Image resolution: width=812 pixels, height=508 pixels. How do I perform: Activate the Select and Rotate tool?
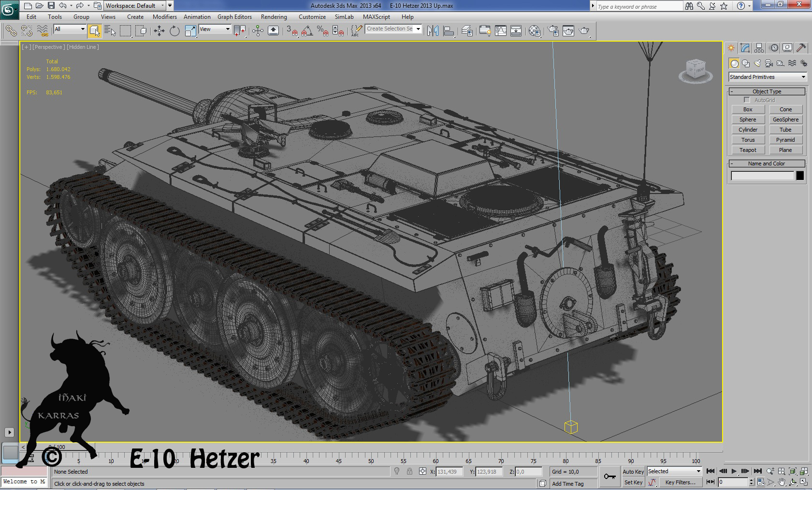pos(174,30)
